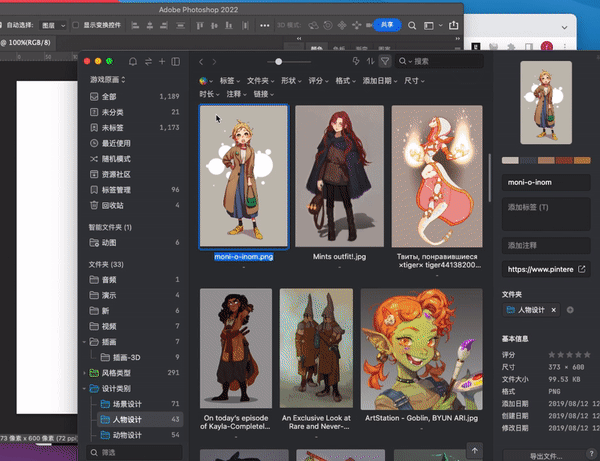Toggle the filter funnel icon

pos(385,61)
